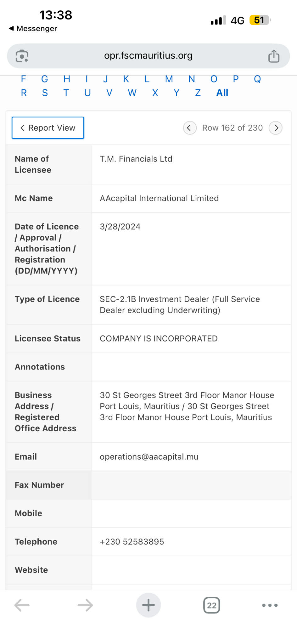297x644 pixels.
Task: Click the Report View button
Action: tap(48, 128)
